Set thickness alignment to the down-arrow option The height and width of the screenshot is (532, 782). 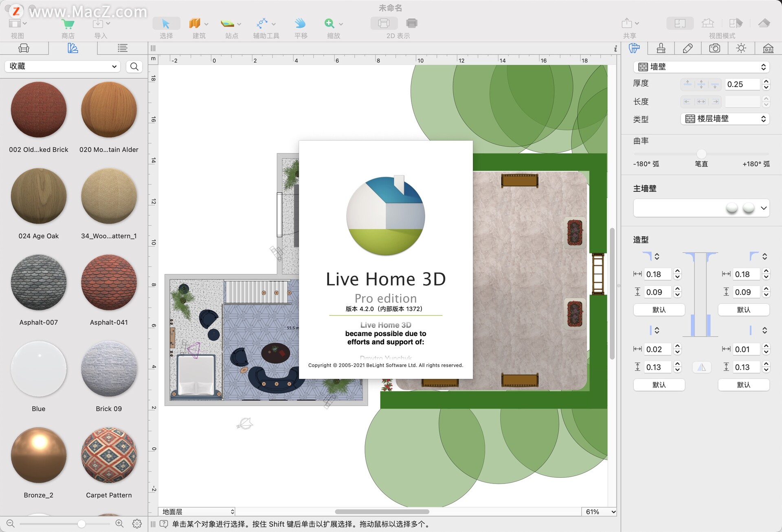click(x=715, y=84)
